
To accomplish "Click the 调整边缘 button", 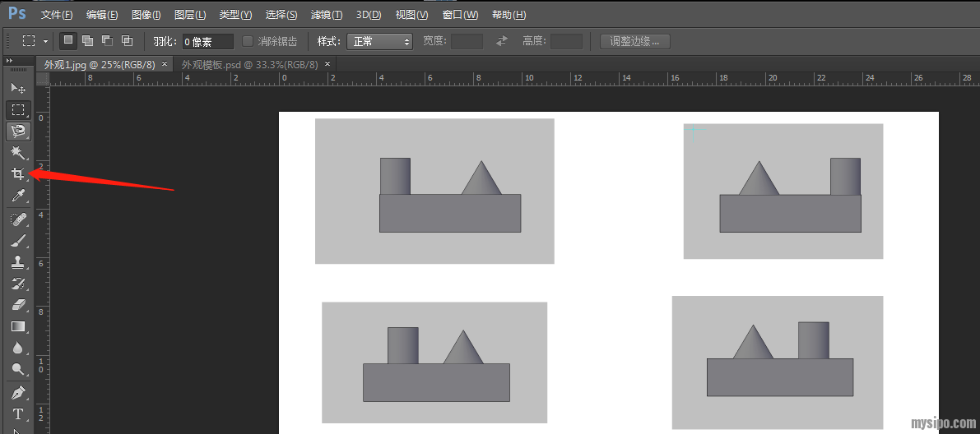I will click(634, 41).
